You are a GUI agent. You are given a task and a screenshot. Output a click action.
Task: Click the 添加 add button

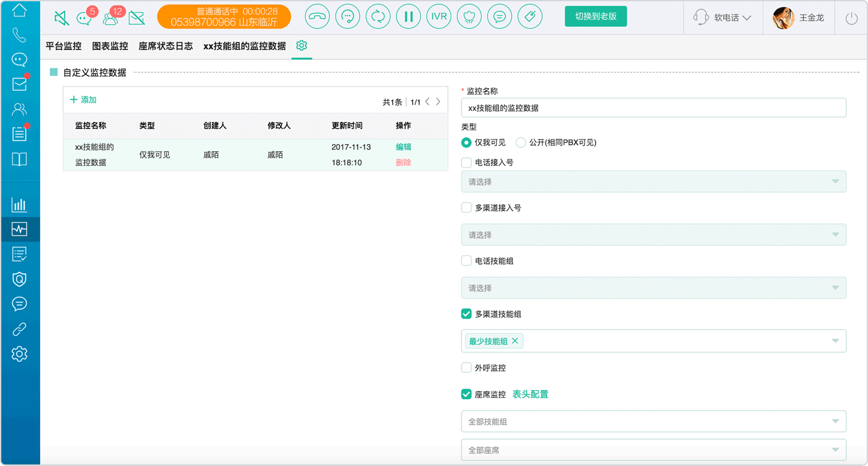(x=83, y=100)
